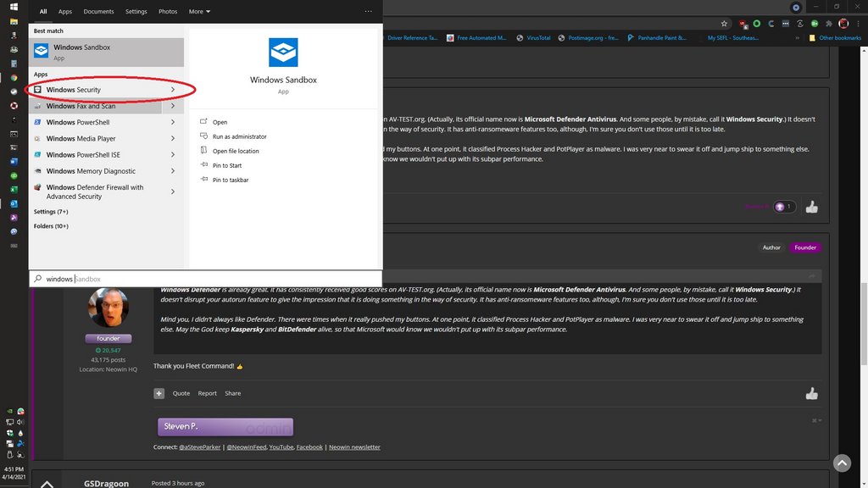The width and height of the screenshot is (868, 488).
Task: Select Windows Media Player result
Action: pyautogui.click(x=97, y=138)
